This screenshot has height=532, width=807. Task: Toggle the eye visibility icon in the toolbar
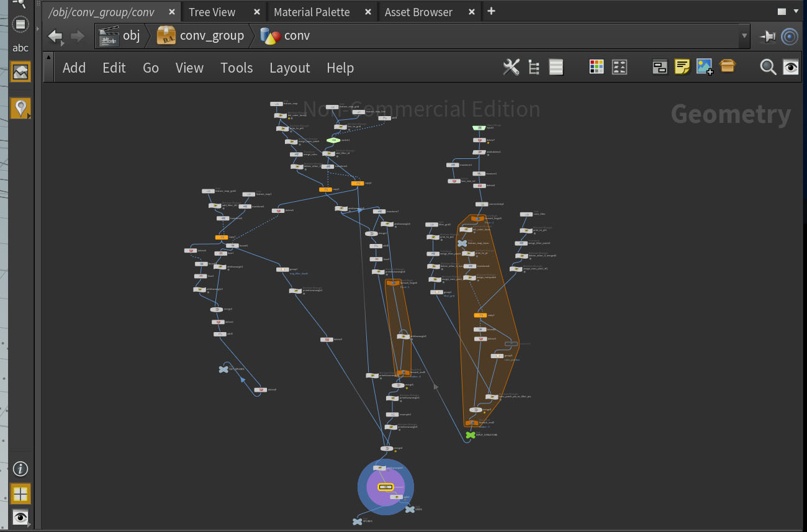coord(791,67)
